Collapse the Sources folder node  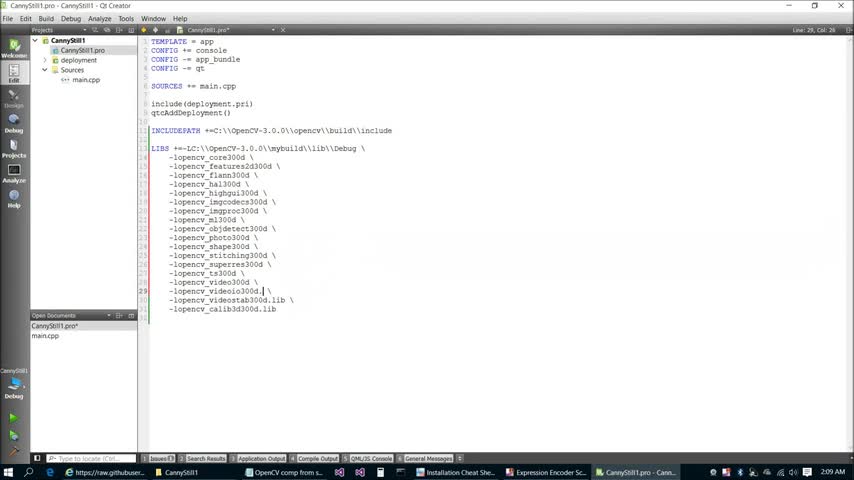click(45, 70)
